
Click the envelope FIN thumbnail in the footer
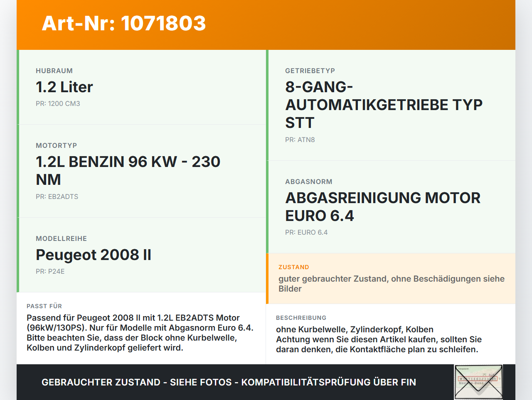(478, 382)
